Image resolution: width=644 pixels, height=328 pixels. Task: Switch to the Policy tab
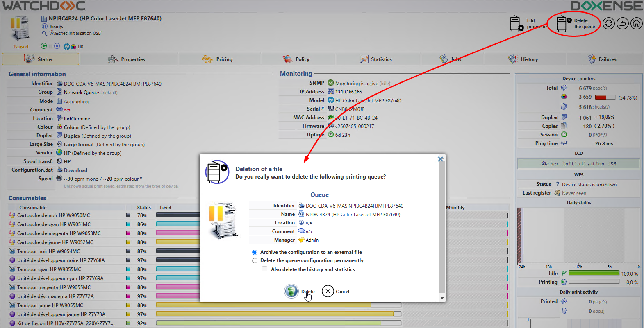[x=298, y=59]
